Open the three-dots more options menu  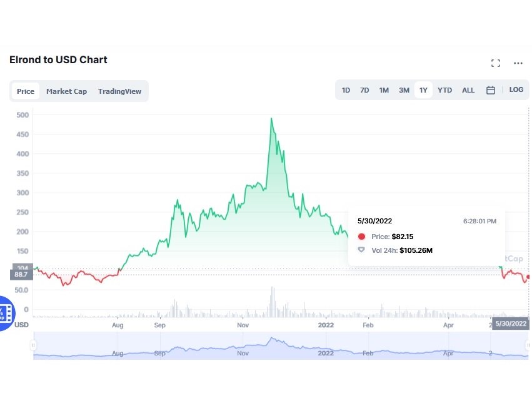click(x=518, y=63)
